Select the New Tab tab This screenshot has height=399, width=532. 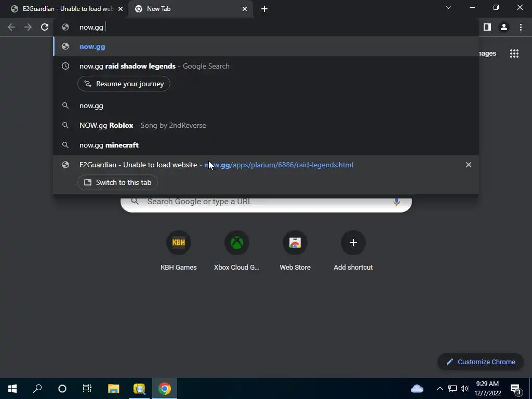190,9
